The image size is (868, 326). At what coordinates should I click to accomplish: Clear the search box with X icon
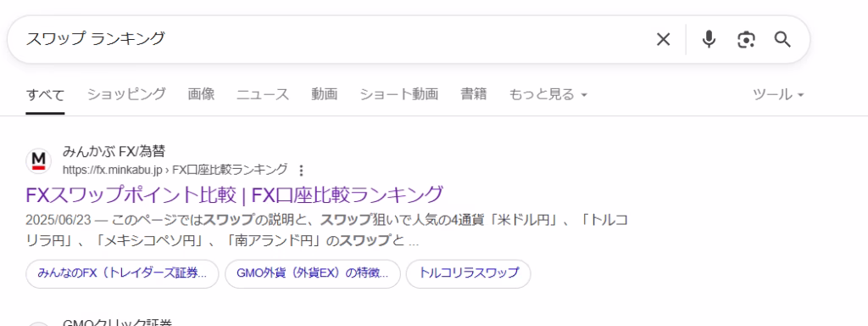(663, 39)
